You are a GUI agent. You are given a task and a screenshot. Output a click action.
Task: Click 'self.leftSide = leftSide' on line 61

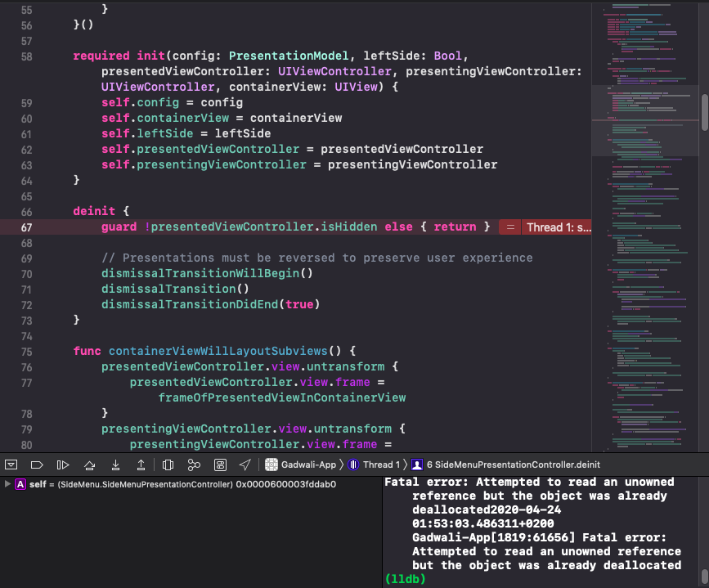pyautogui.click(x=186, y=133)
